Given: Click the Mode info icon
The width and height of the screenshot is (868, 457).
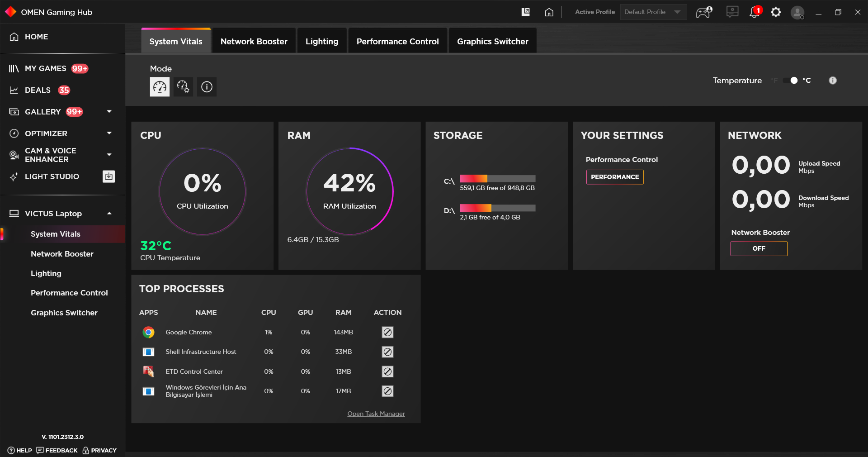Looking at the screenshot, I should pos(207,86).
